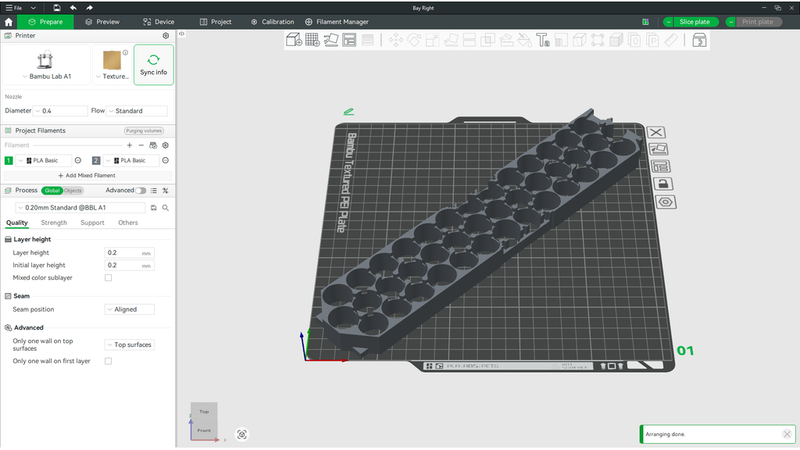Remove a filament with minus icon
The width and height of the screenshot is (800, 450).
(141, 145)
